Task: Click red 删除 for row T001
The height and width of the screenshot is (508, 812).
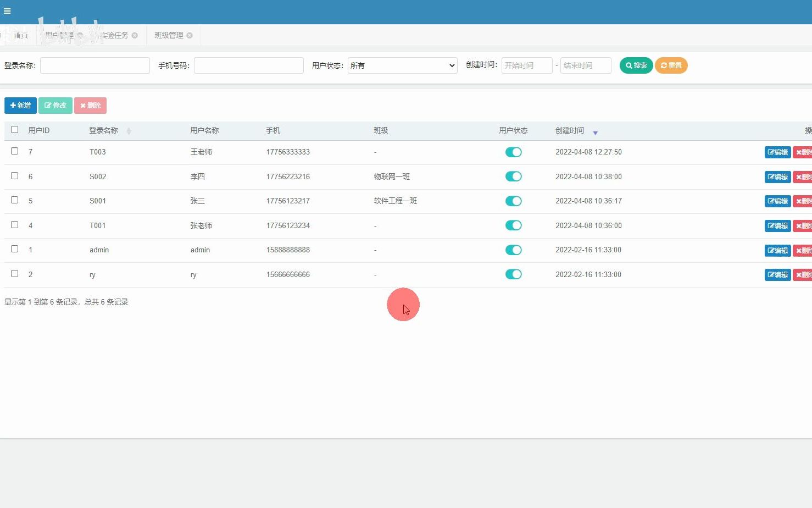Action: (803, 226)
